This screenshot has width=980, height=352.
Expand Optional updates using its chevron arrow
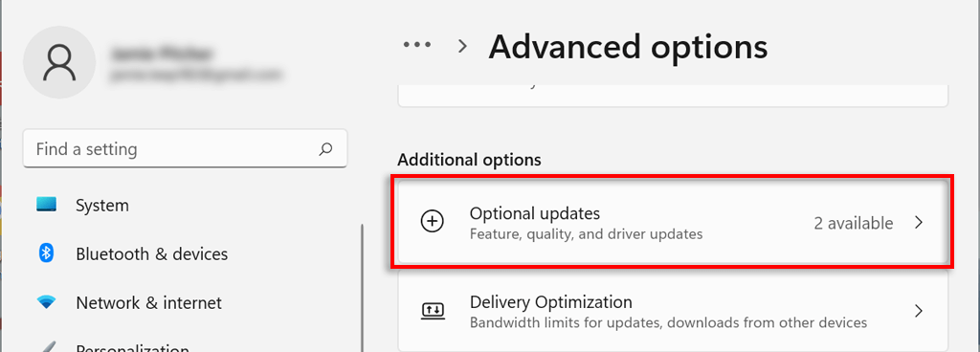point(918,223)
